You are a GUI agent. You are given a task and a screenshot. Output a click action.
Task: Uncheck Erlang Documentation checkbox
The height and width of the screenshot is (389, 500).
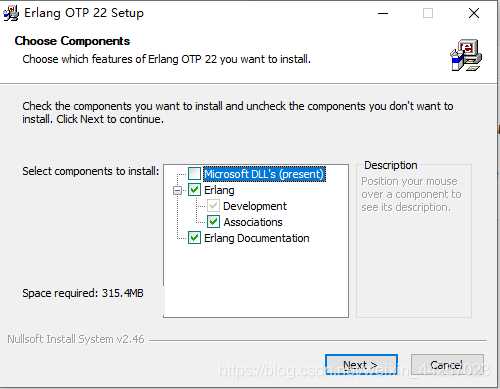194,238
